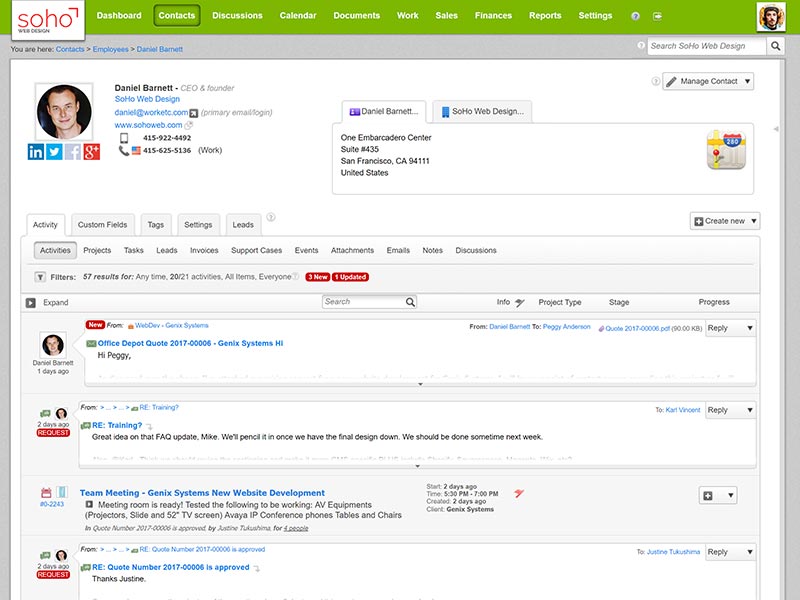Screen dimensions: 800x600
Task: Open the Manage Contact dropdown
Action: click(708, 81)
